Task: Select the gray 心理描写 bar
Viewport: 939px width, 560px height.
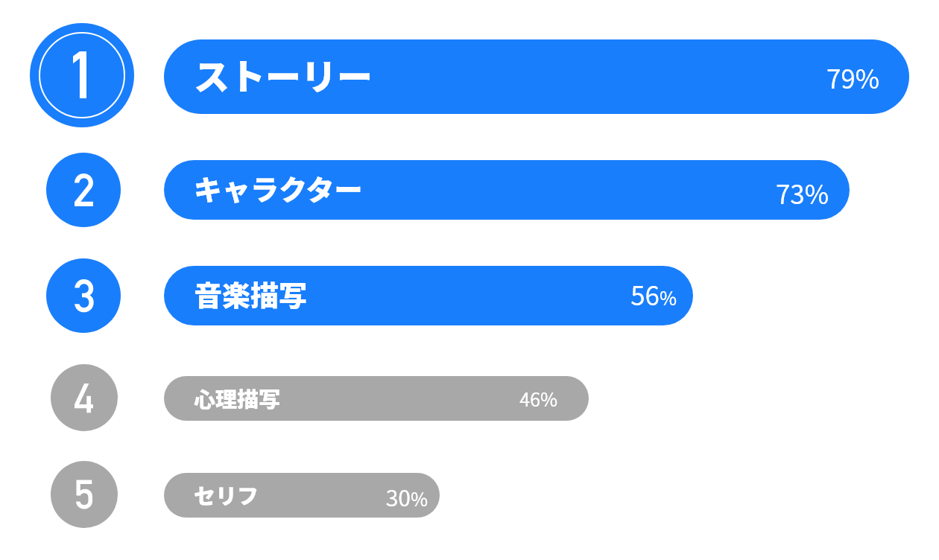Action: [x=376, y=398]
